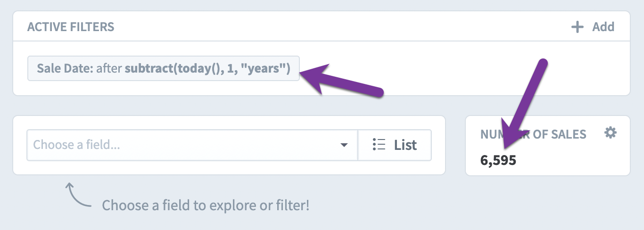Click the "Sale Date:" label in filter
The image size is (644, 230).
coord(65,69)
